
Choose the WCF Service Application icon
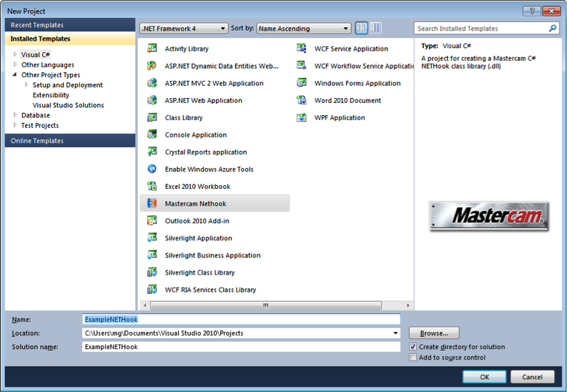tap(302, 49)
